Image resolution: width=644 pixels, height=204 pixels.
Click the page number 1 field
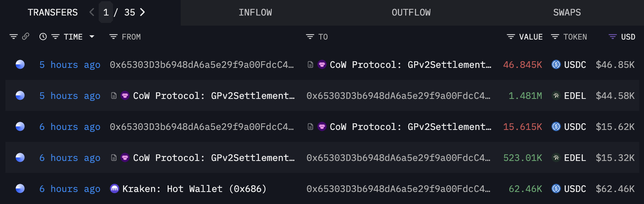106,12
